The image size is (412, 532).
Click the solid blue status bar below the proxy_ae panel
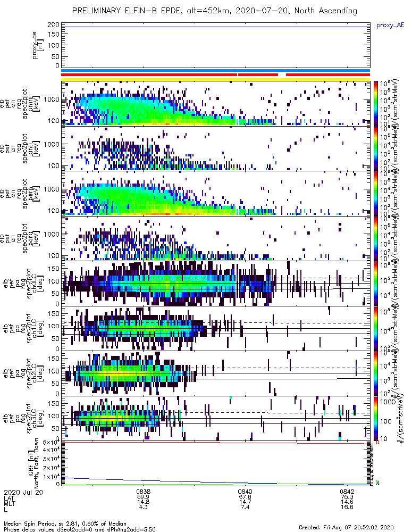pos(215,71)
